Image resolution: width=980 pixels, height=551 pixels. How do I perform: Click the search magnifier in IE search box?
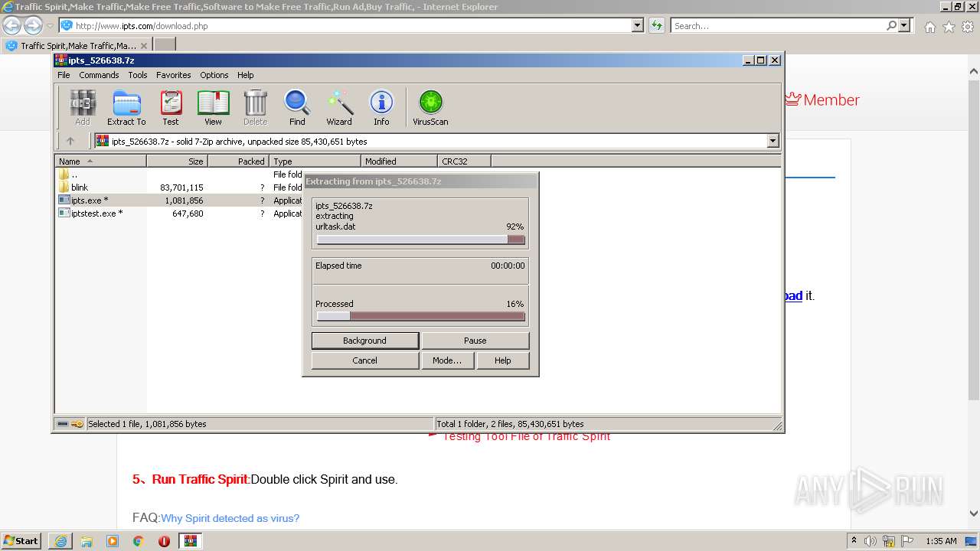point(891,26)
